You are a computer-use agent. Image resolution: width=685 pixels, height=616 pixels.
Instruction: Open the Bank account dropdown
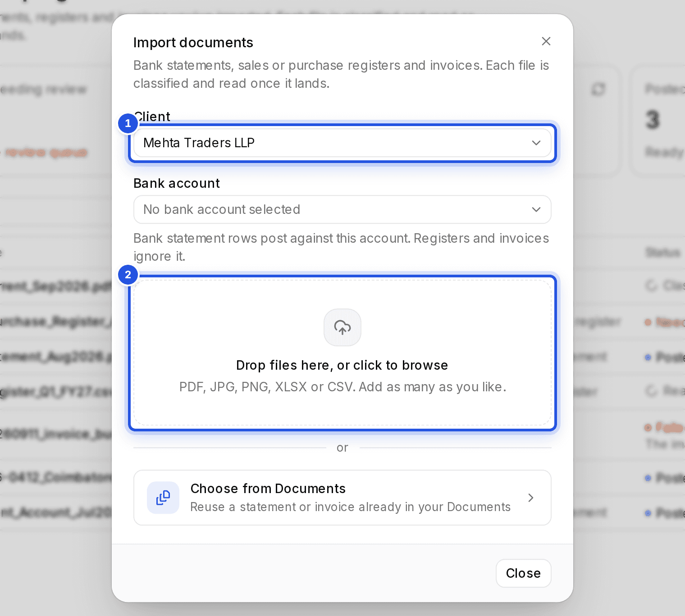click(342, 209)
